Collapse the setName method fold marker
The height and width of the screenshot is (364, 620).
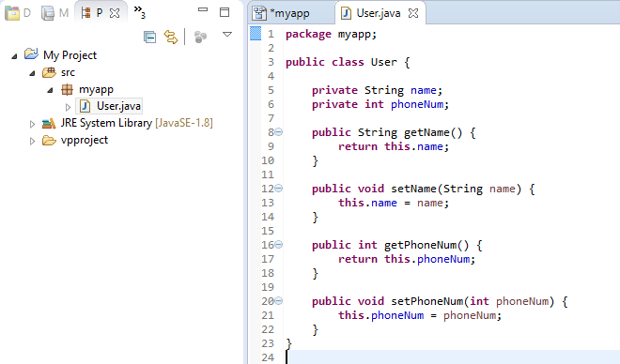(x=279, y=189)
